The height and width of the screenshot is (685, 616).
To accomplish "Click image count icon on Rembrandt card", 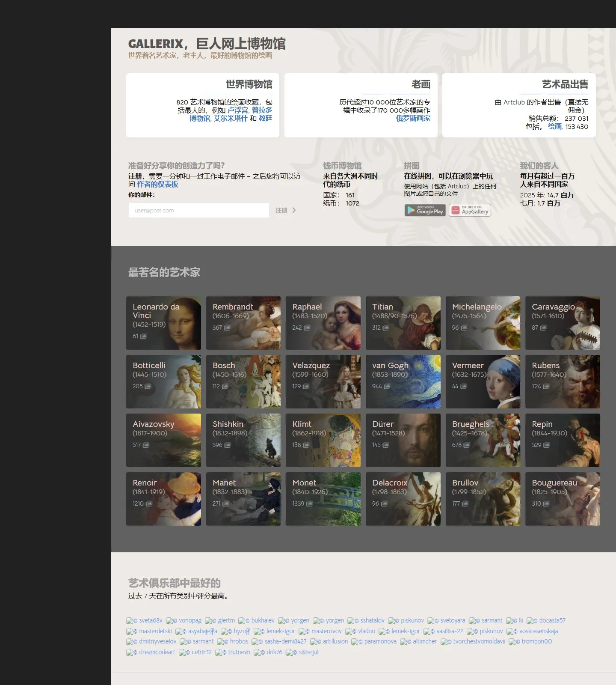I will (227, 328).
